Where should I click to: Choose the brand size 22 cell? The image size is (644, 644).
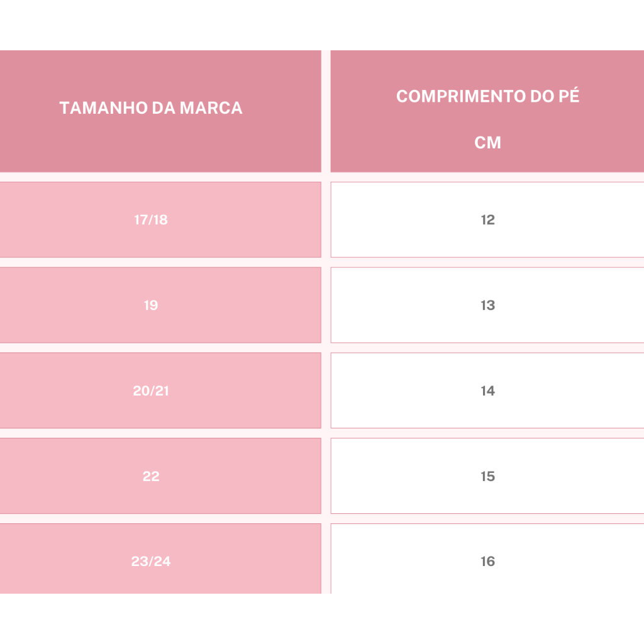pyautogui.click(x=151, y=477)
